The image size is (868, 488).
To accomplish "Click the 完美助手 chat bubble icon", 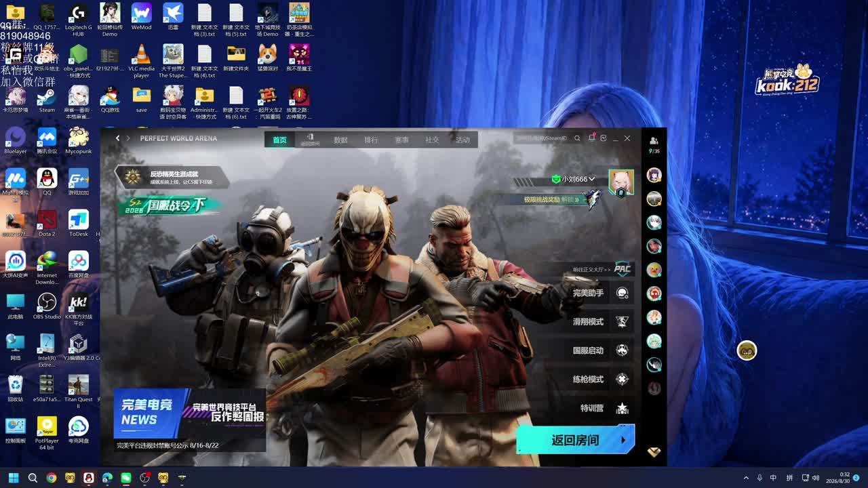I will click(x=622, y=293).
